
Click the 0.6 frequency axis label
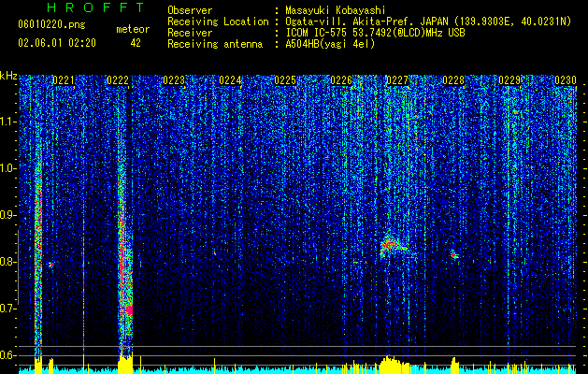[x=8, y=355]
